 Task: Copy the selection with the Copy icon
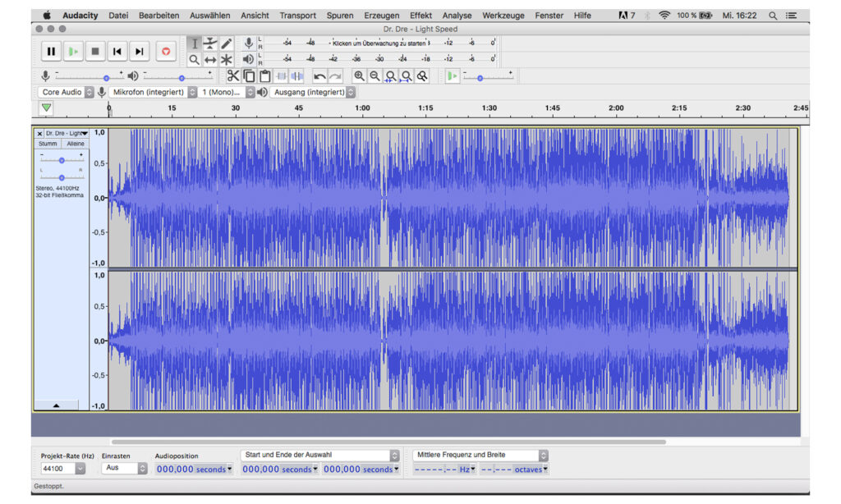(x=249, y=76)
